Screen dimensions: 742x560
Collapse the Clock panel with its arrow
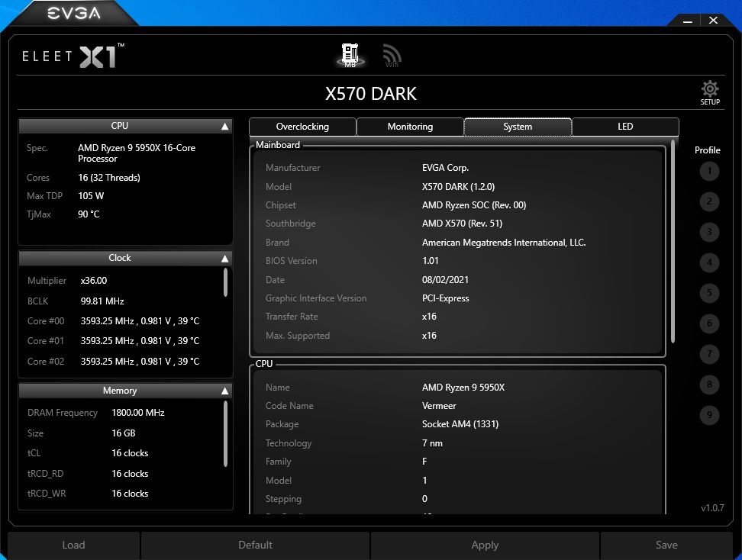224,258
